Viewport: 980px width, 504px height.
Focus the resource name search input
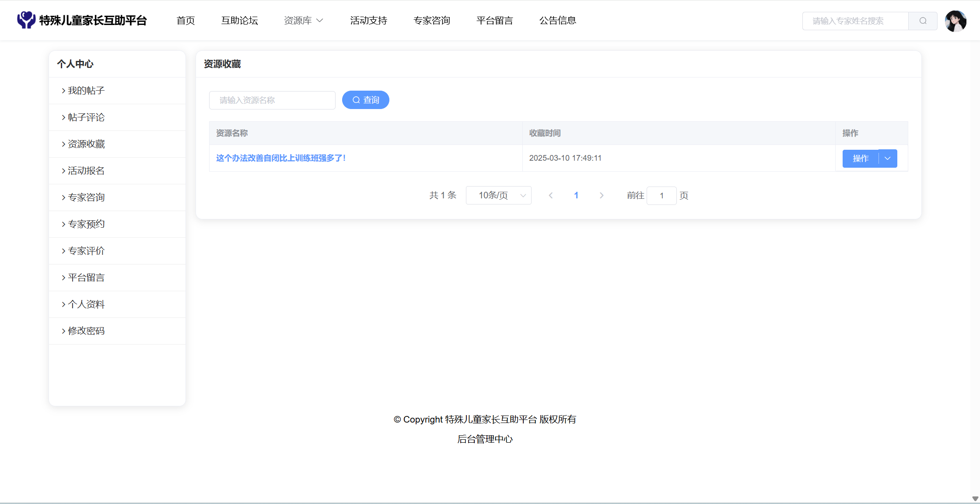(272, 100)
